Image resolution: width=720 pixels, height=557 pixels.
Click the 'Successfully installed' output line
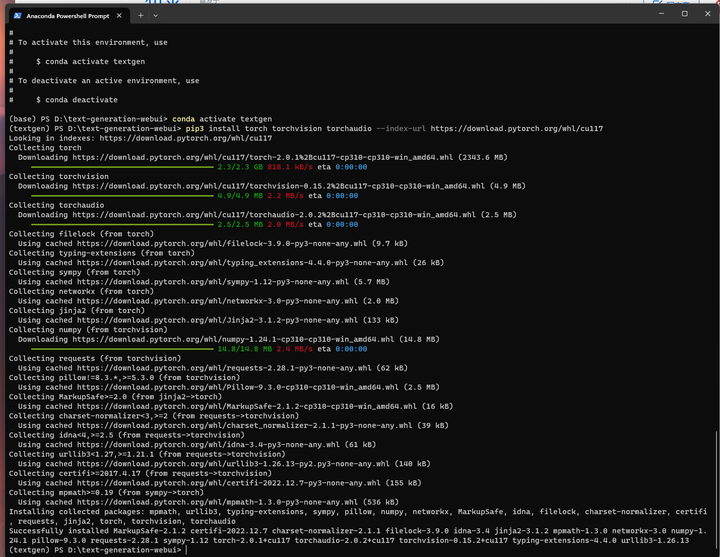point(358,535)
